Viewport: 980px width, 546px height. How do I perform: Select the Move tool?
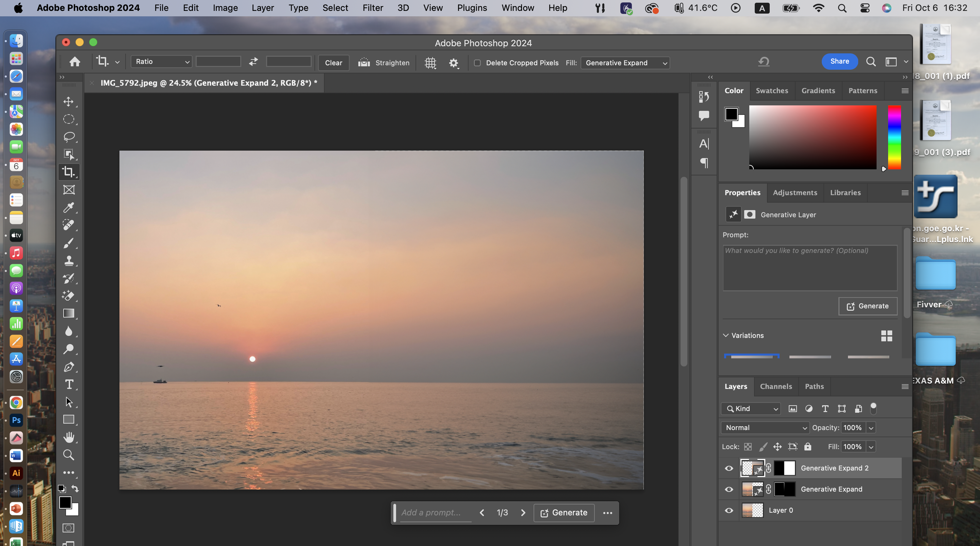click(68, 102)
